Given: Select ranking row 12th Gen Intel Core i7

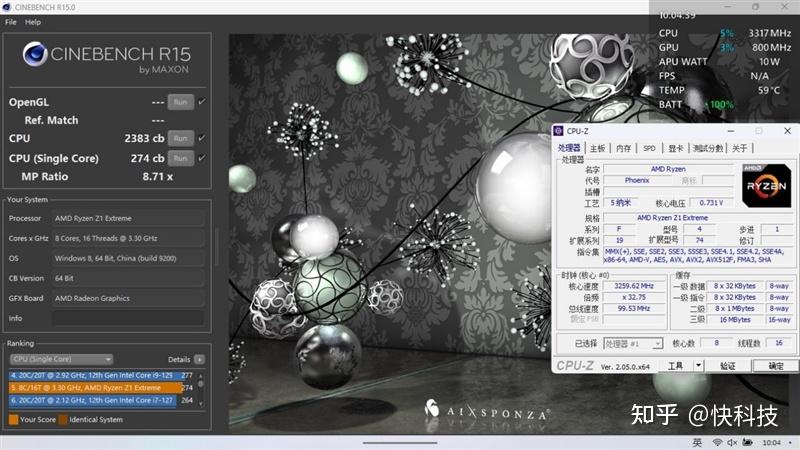Looking at the screenshot, I should coord(101,401).
